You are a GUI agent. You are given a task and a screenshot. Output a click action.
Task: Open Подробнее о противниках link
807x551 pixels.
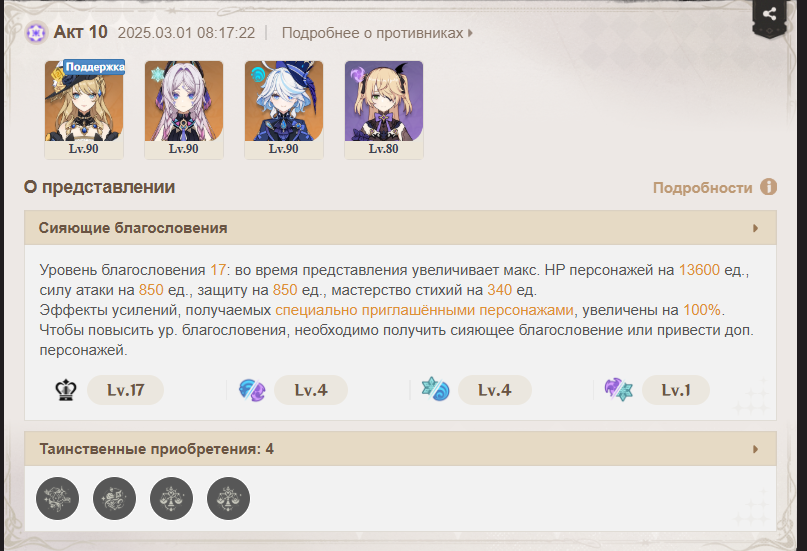click(377, 33)
